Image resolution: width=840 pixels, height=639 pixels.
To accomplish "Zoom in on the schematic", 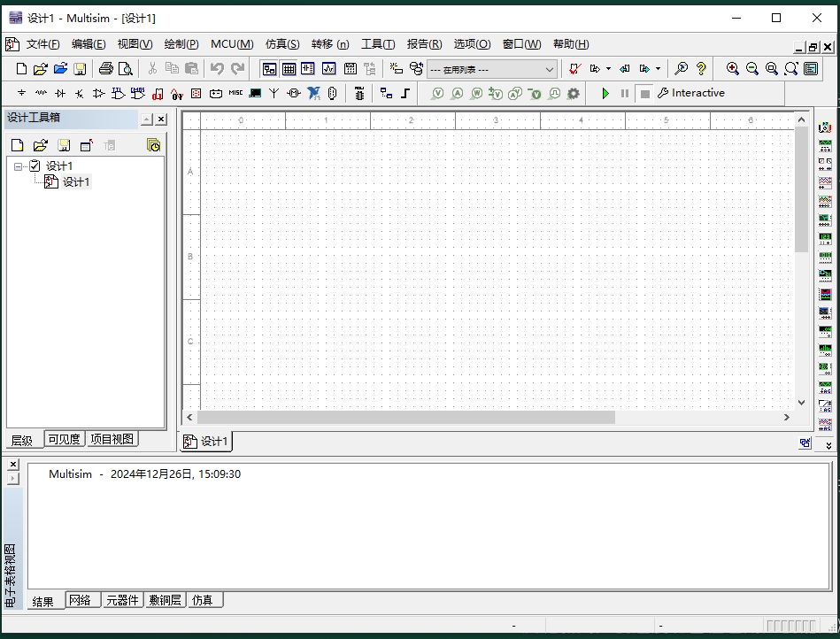I will click(732, 68).
